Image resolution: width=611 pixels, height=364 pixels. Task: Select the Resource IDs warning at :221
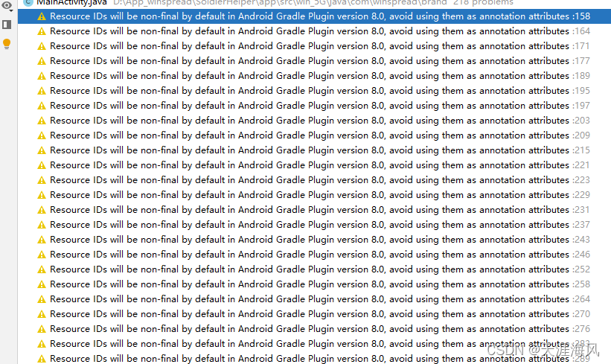[x=314, y=165]
